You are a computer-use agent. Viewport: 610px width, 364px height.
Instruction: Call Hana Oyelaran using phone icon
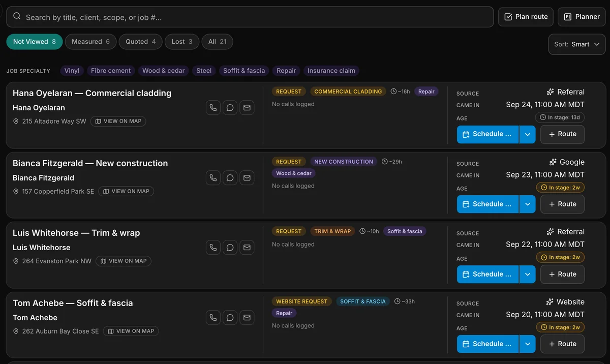tap(213, 108)
